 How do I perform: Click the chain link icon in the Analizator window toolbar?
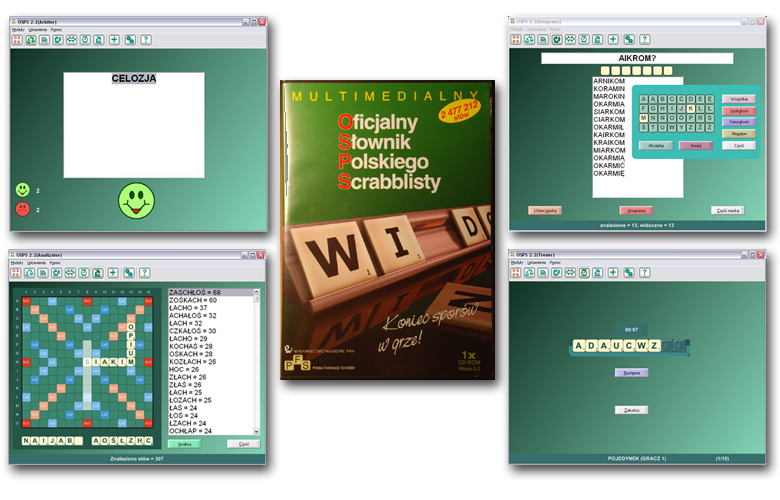(129, 273)
